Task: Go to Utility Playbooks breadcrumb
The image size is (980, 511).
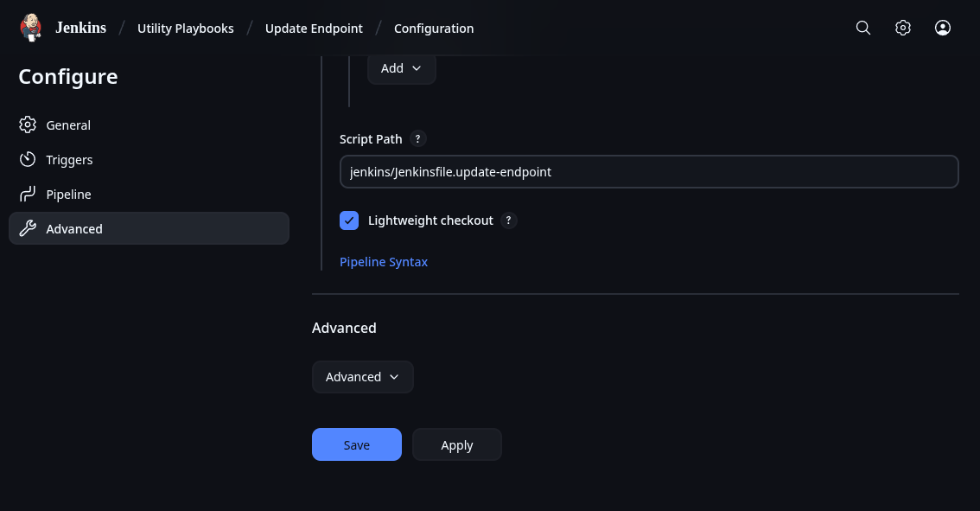Action: point(186,29)
